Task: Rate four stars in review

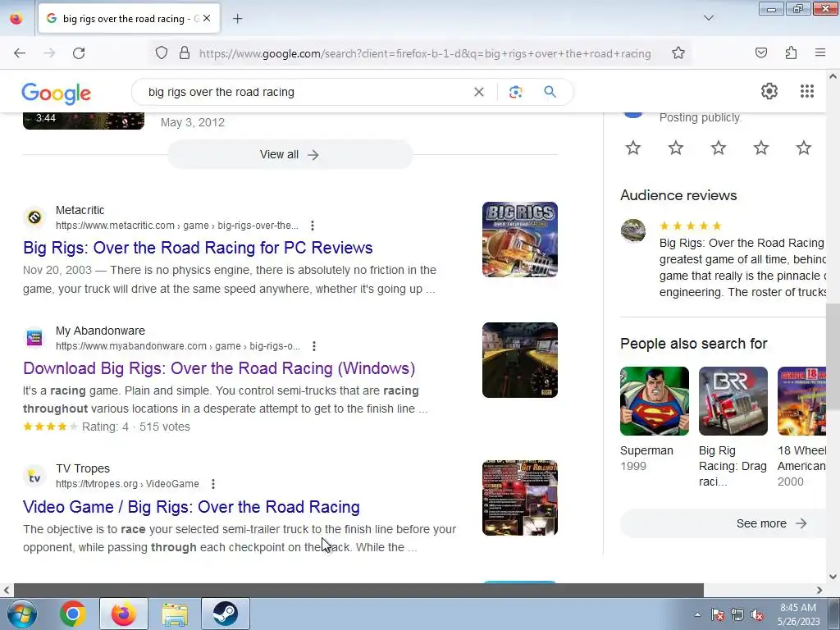Action: 761,148
